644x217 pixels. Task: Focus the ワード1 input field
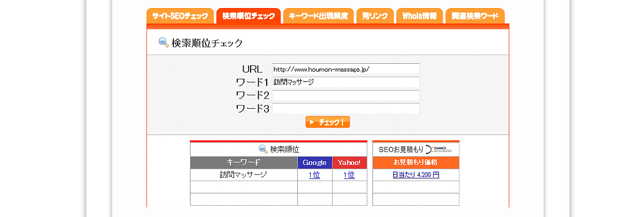(346, 82)
